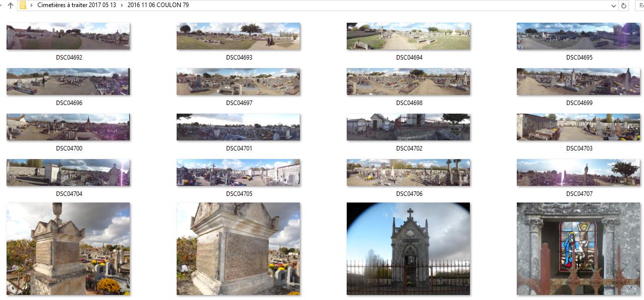
Task: Select the 2016 11 06 COULON 79 breadcrumb
Action: 158,6
